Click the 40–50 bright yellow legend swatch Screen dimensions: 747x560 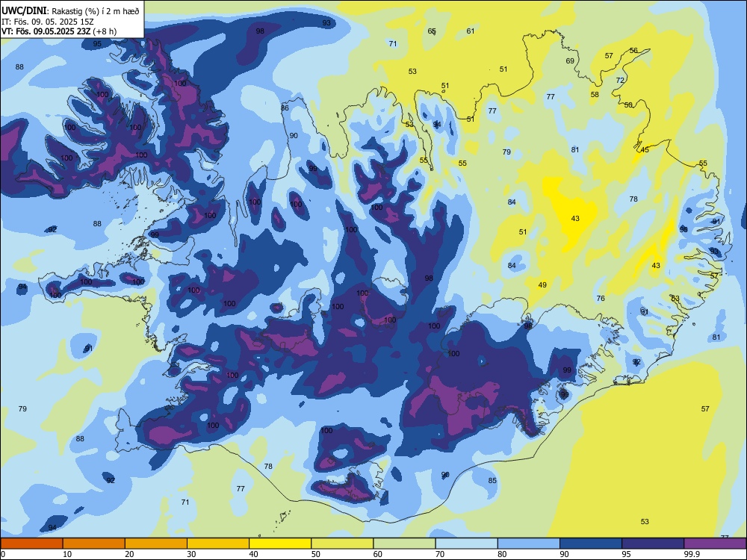pyautogui.click(x=280, y=544)
